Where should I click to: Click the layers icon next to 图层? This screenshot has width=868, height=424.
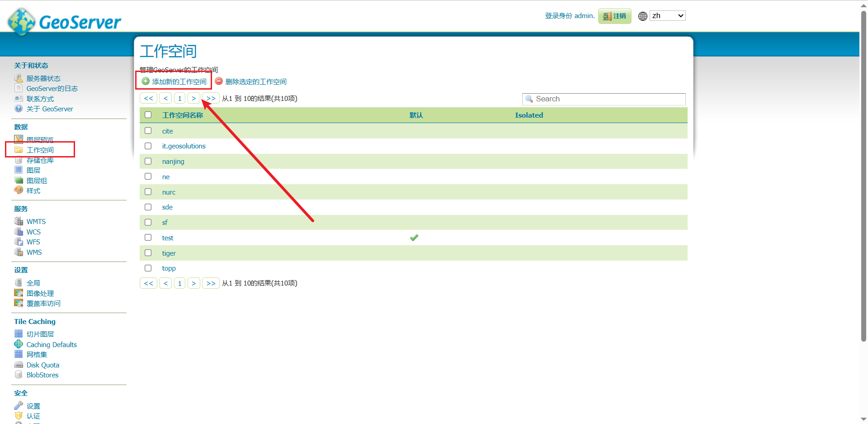click(19, 170)
